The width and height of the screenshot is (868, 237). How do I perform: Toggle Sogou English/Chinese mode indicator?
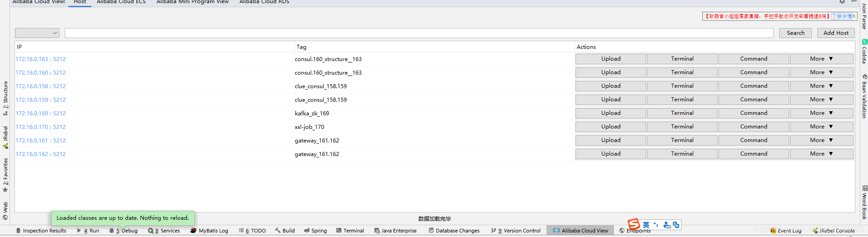pyautogui.click(x=646, y=225)
